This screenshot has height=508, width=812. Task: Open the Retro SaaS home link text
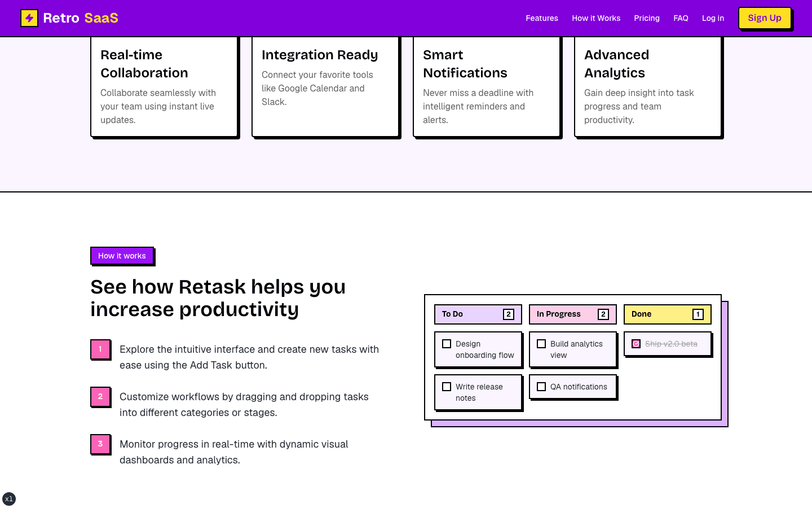[81, 18]
